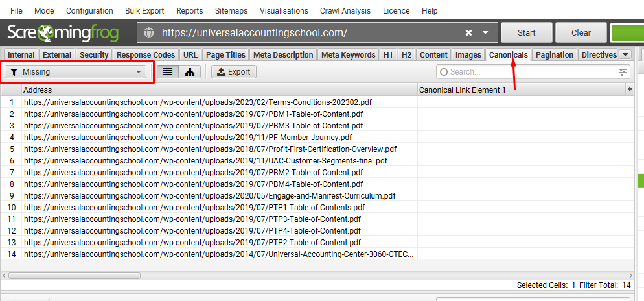Open the Sitemaps menu

(x=231, y=11)
